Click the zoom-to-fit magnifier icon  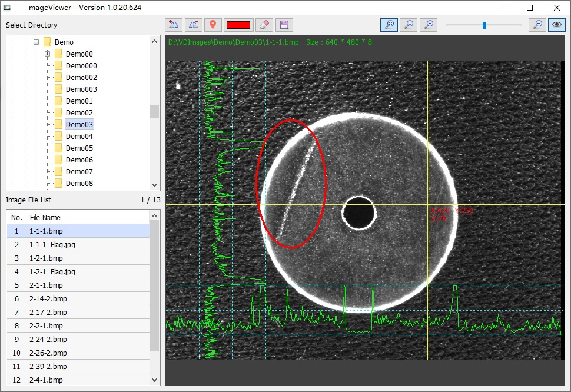[x=389, y=25]
